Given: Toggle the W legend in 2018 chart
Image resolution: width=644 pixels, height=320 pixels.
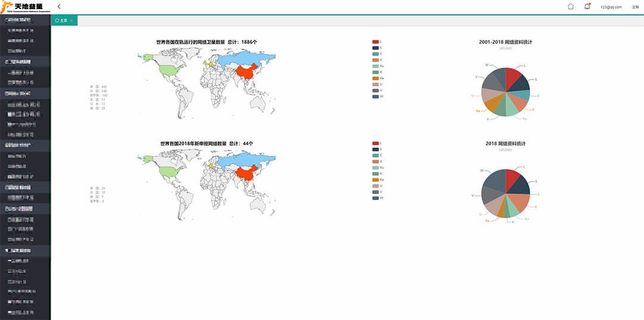Looking at the screenshot, I should pyautogui.click(x=376, y=197).
